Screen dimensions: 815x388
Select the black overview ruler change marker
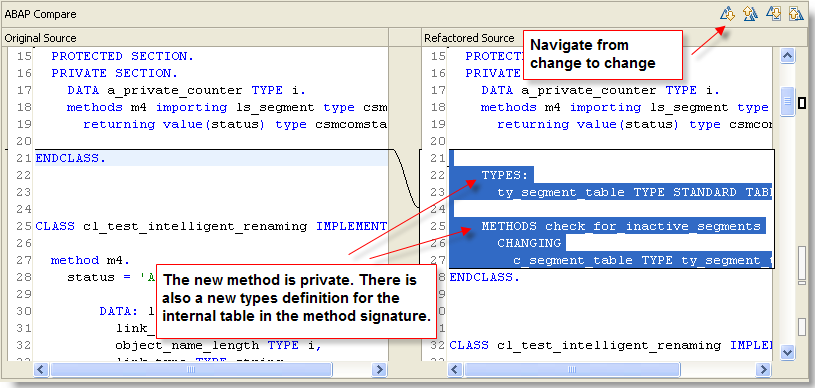coord(802,103)
